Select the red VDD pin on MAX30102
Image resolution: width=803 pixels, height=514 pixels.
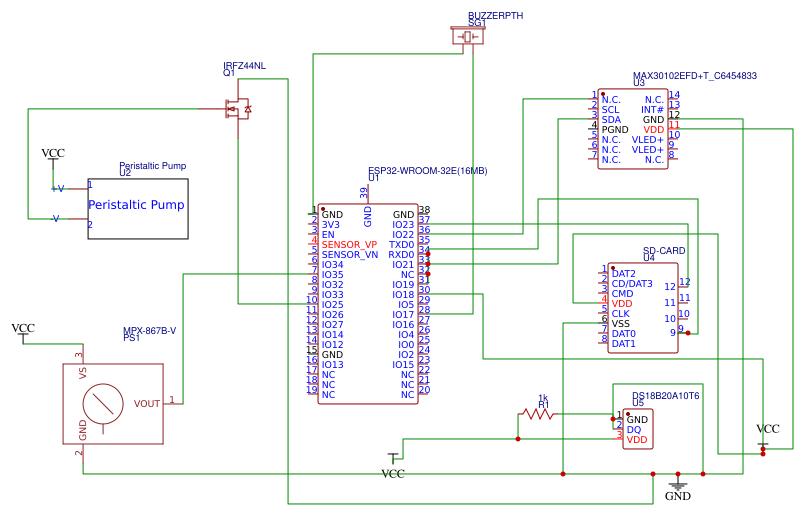pyautogui.click(x=653, y=130)
